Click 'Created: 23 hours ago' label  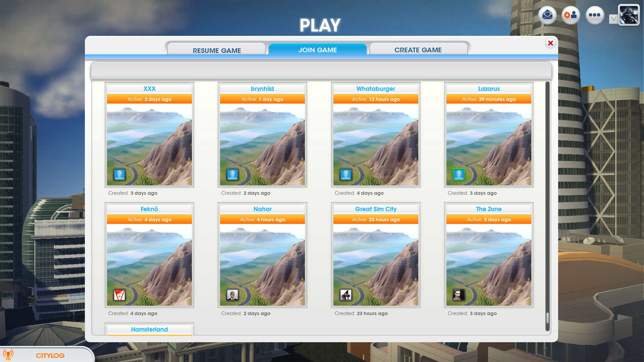(361, 313)
